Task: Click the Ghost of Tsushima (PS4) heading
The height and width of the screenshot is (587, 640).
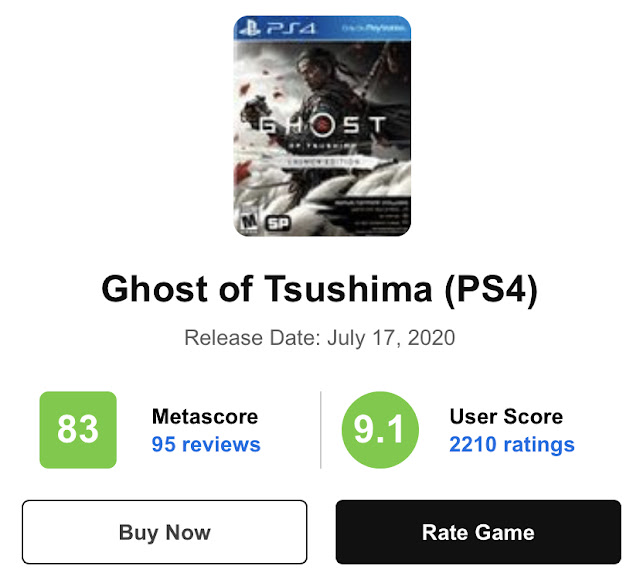Action: (320, 291)
